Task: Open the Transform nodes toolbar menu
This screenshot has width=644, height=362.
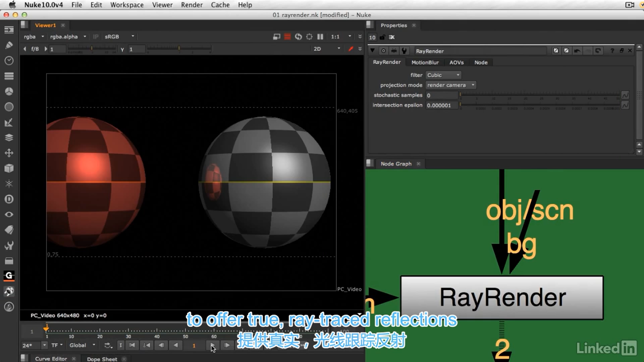Action: point(9,153)
